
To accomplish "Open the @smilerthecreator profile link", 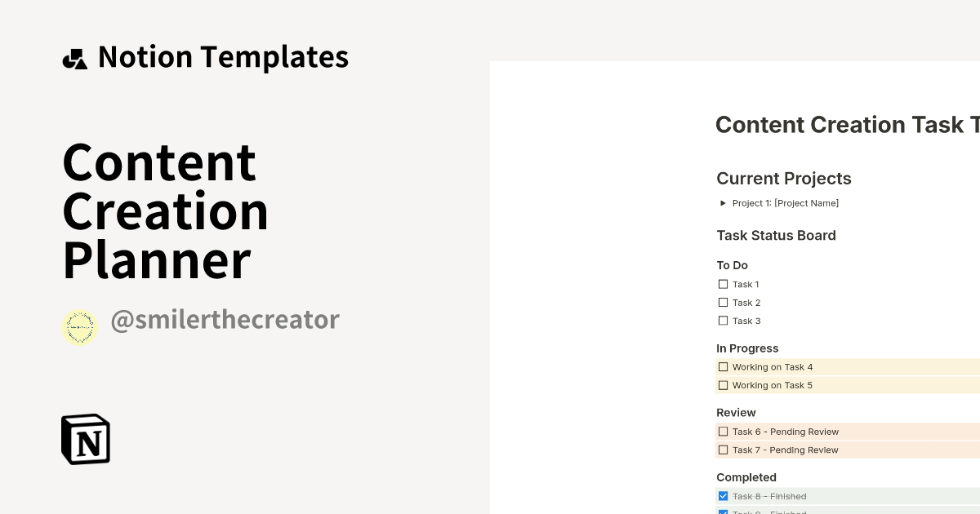I will (225, 319).
